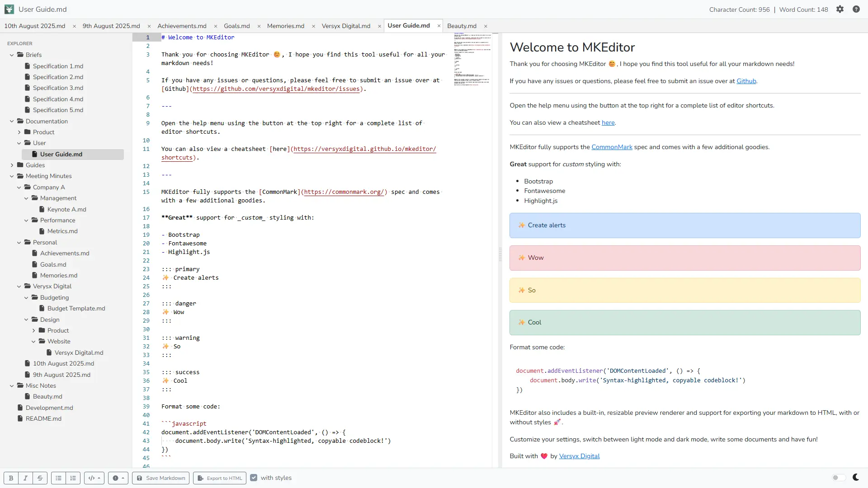
Task: Place cursor on editor line 1 heading
Action: [x=198, y=38]
